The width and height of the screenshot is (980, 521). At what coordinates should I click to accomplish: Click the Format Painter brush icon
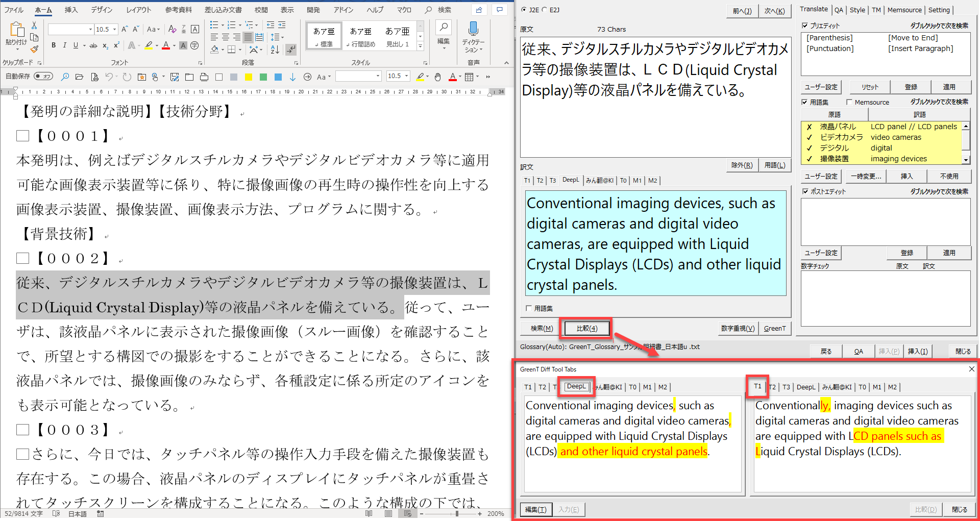pyautogui.click(x=34, y=49)
